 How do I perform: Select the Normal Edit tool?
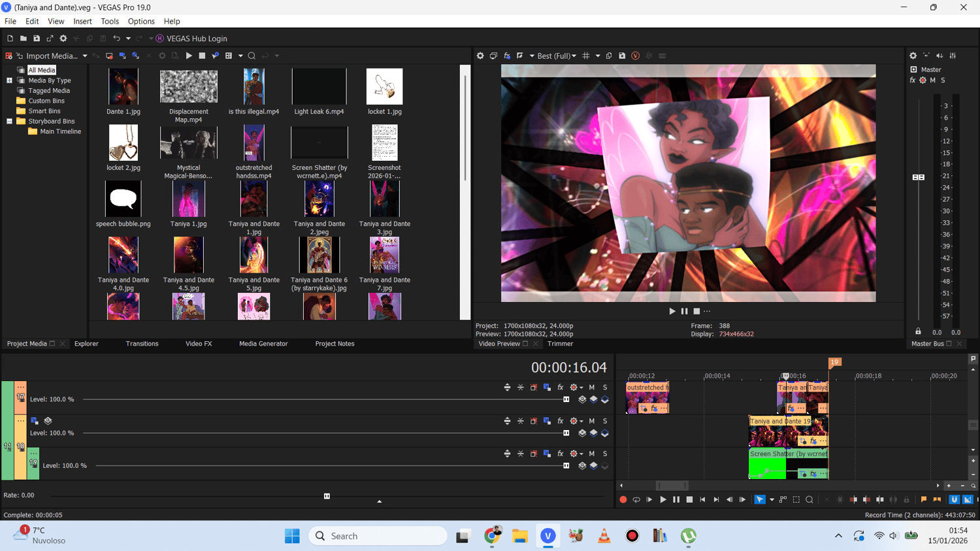point(760,500)
